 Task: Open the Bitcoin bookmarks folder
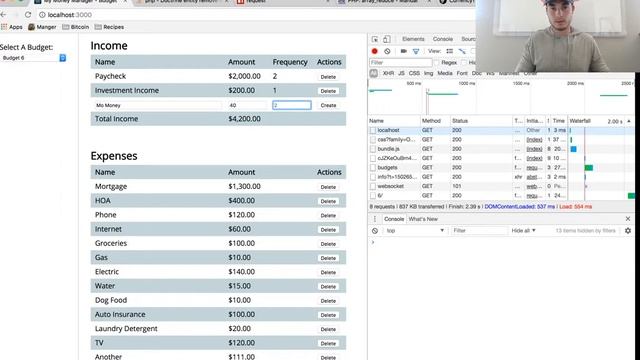(x=76, y=27)
